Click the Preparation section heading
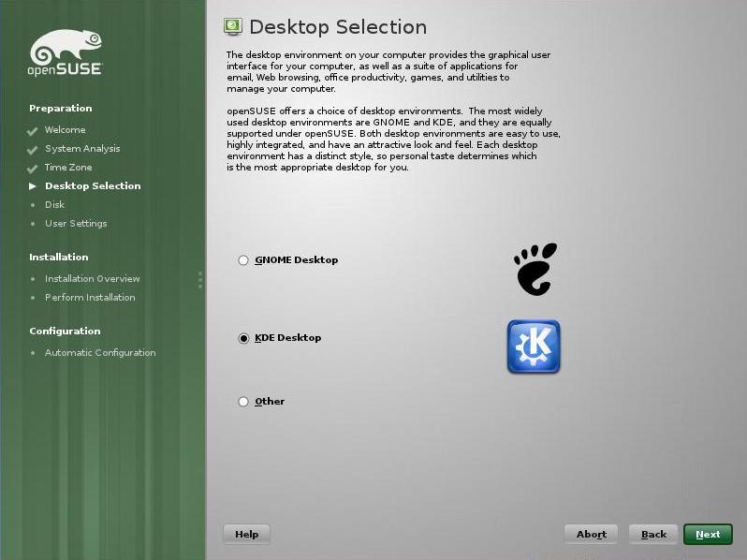Image resolution: width=747 pixels, height=560 pixels. (61, 109)
